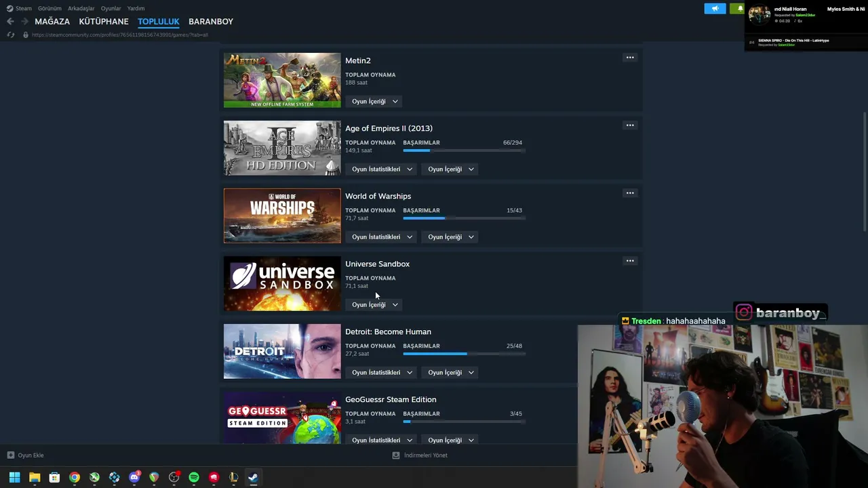Expand Oyun İçeriği for World of Warships
This screenshot has height=488, width=868.
(x=451, y=237)
